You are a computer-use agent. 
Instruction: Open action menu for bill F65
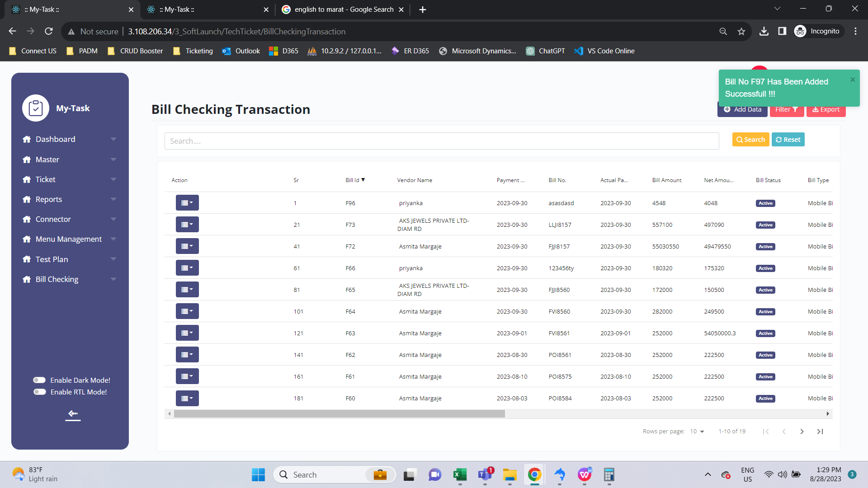click(x=187, y=290)
